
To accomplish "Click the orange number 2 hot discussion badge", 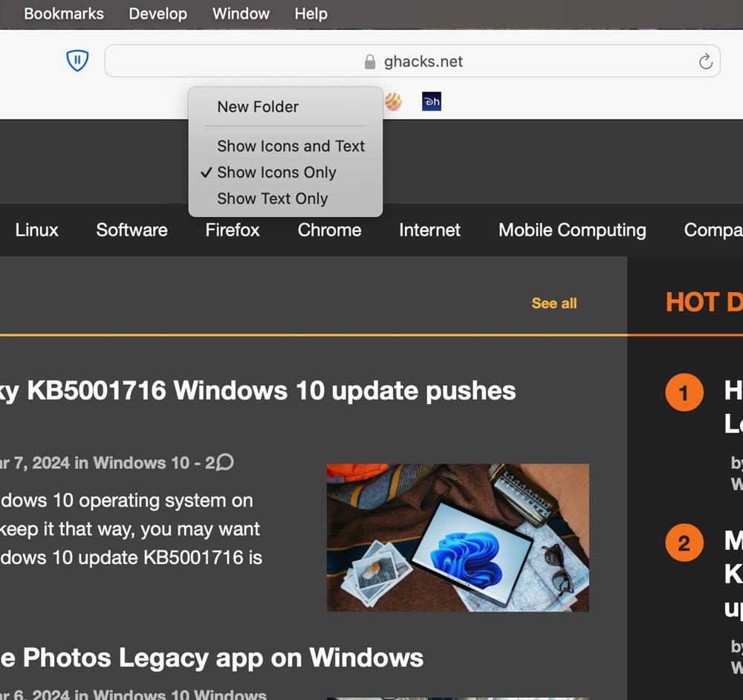I will [684, 543].
